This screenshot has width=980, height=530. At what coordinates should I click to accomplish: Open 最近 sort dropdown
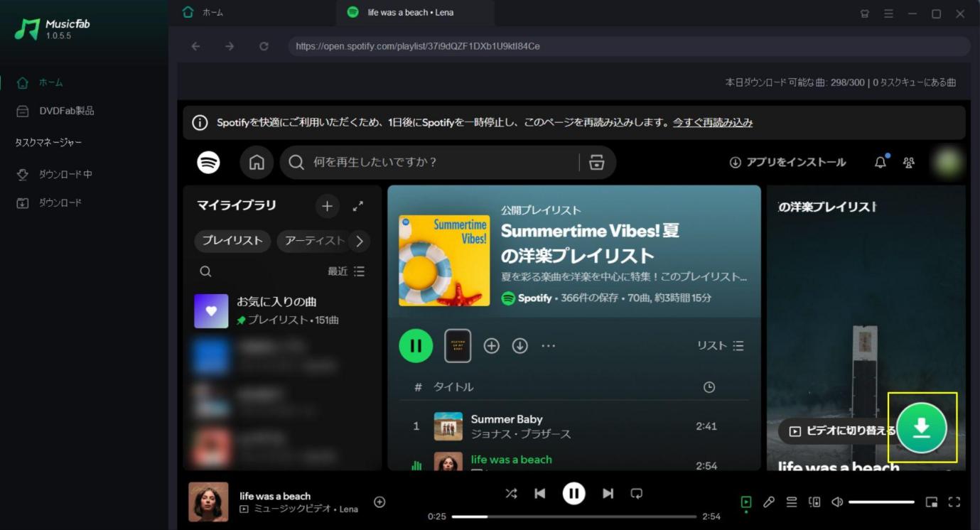[x=346, y=271]
